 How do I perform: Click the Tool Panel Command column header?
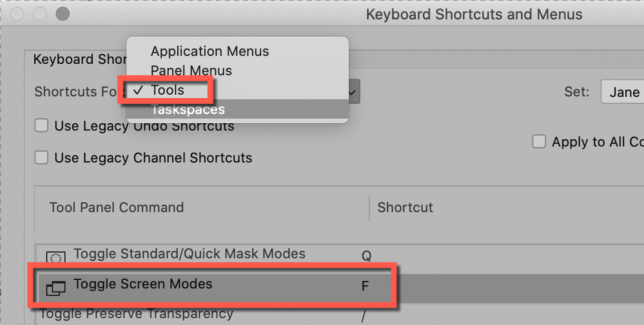point(117,208)
